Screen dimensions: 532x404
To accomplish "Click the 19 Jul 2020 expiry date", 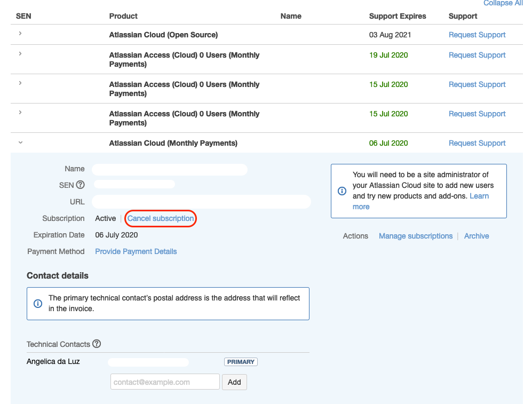I will pos(388,56).
